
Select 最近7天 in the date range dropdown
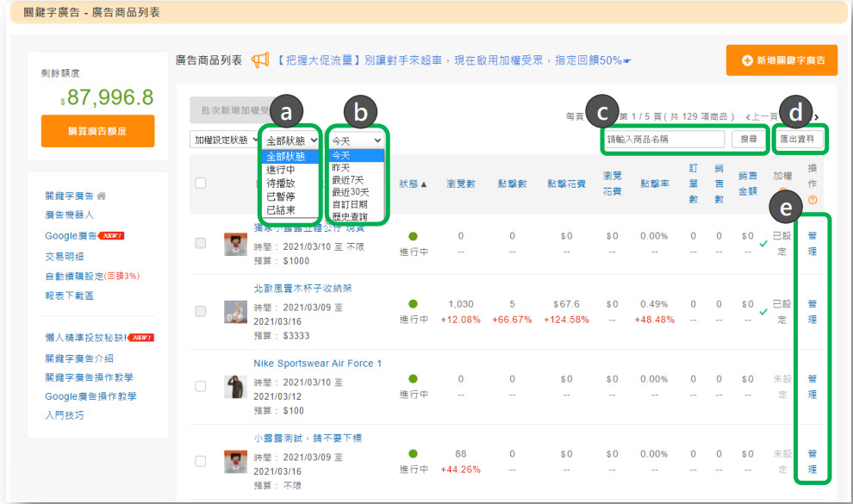tap(348, 180)
